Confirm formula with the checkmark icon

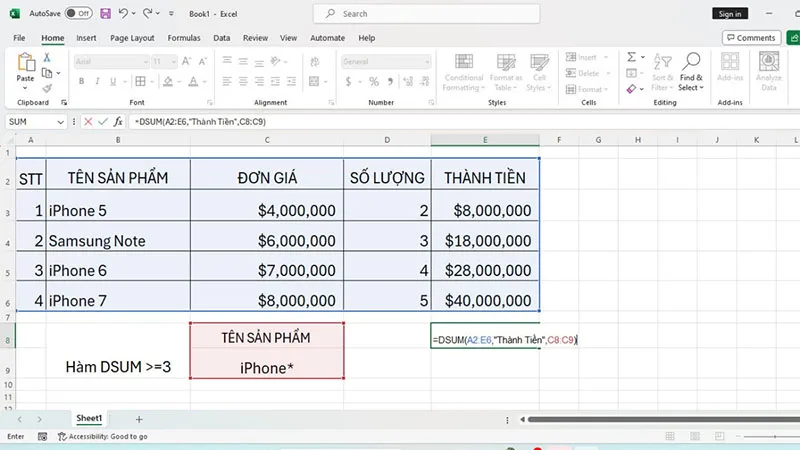point(103,121)
